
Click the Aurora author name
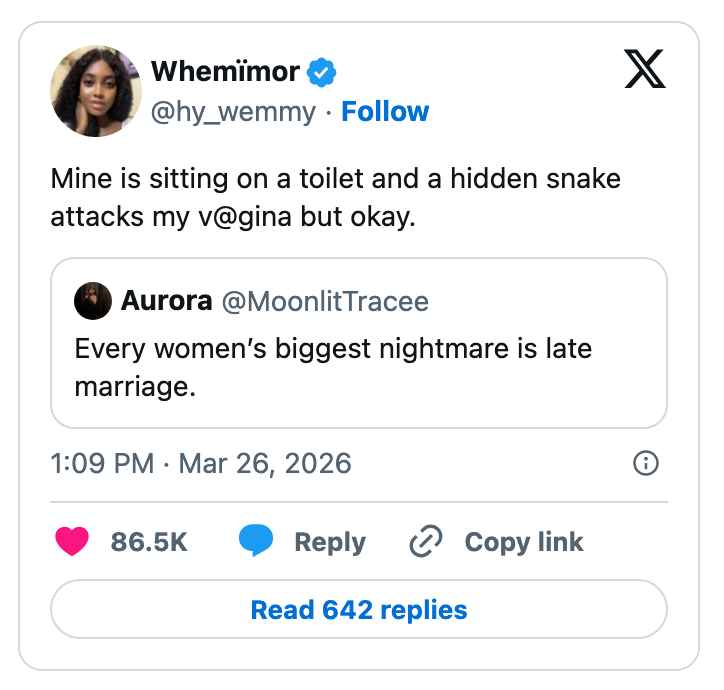(166, 301)
